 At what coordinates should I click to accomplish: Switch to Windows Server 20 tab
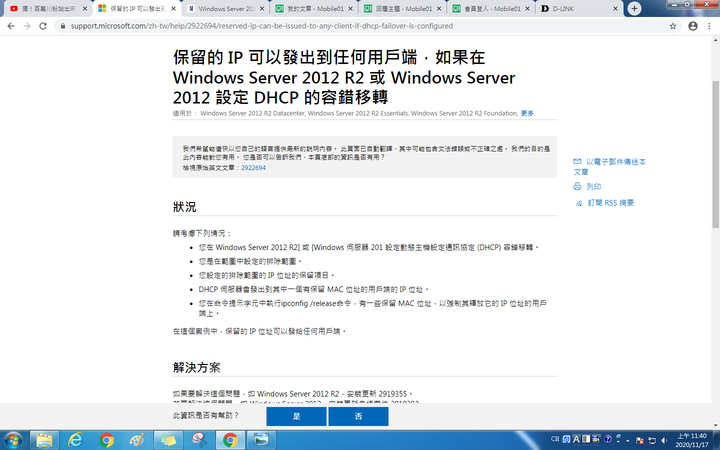click(x=226, y=8)
